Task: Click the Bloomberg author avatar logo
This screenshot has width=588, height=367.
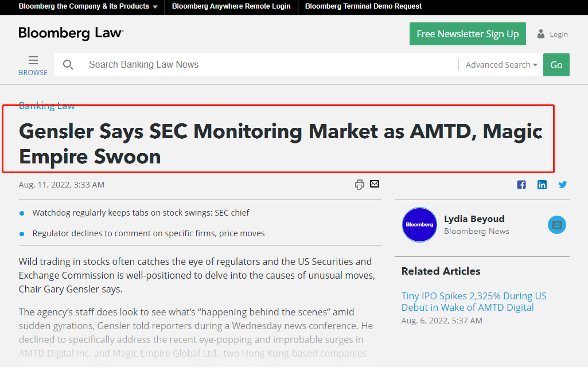Action: tap(419, 225)
